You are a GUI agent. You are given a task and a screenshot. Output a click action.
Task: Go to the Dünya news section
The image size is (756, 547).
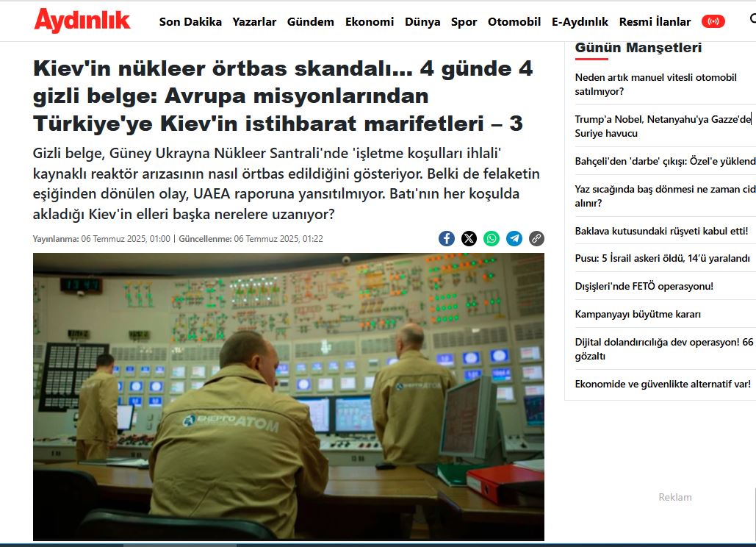tap(422, 21)
